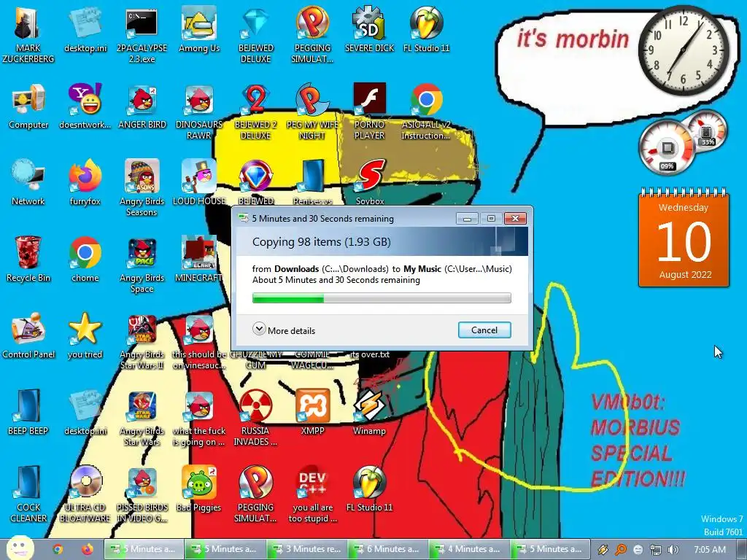This screenshot has width=747, height=560.
Task: Open the 7:05 AM taskbar clock
Action: pyautogui.click(x=709, y=549)
